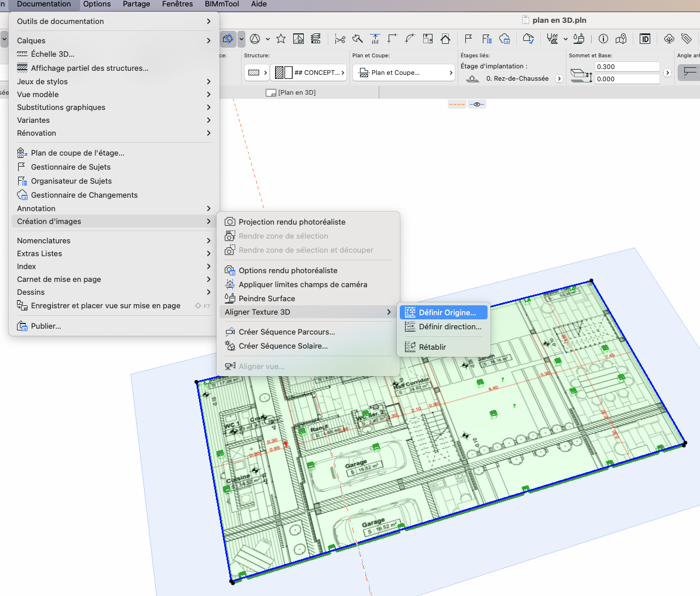Click the building drawing sheet toolbar icon
The height and width of the screenshot is (596, 700).
pos(298,39)
